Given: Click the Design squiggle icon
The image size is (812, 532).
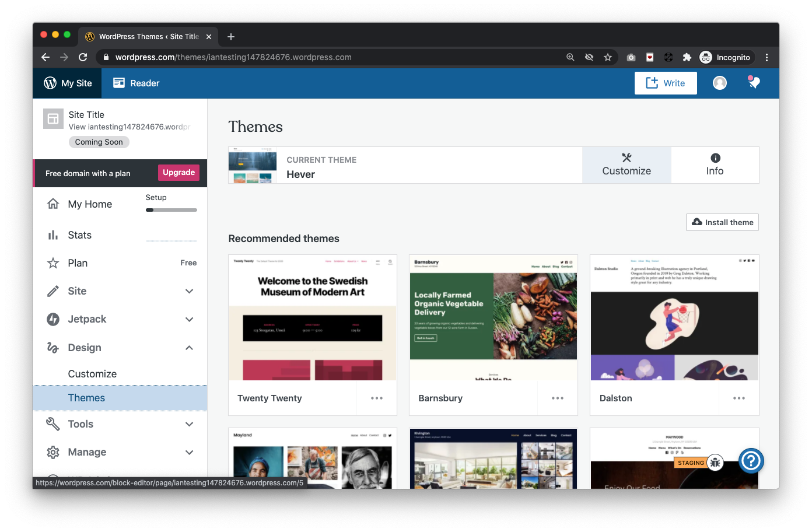Looking at the screenshot, I should click(x=53, y=348).
